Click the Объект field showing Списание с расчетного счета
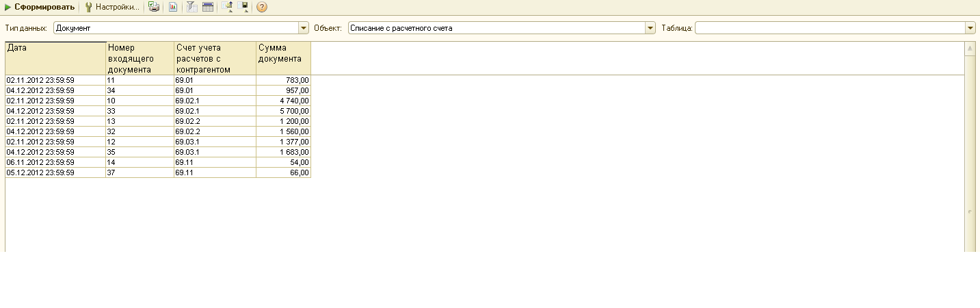 tap(497, 28)
